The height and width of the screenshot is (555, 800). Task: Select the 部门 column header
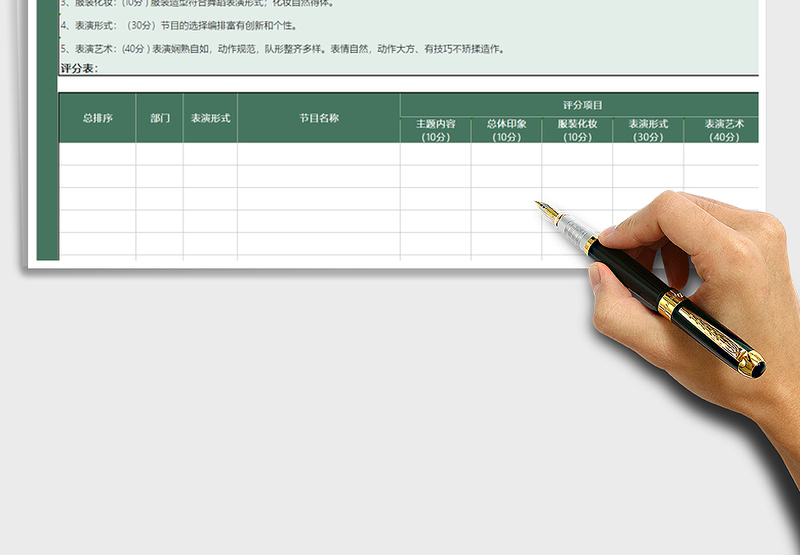160,118
